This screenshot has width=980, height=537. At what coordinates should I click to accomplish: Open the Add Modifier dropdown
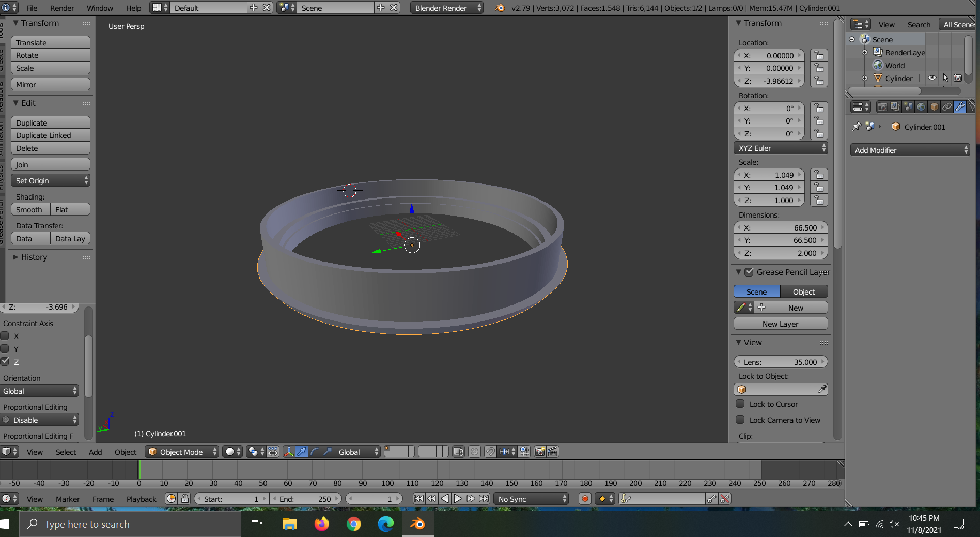click(x=910, y=150)
